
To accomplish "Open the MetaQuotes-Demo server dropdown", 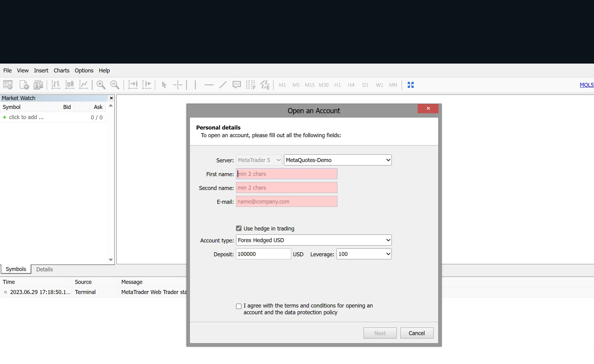I will tap(338, 160).
